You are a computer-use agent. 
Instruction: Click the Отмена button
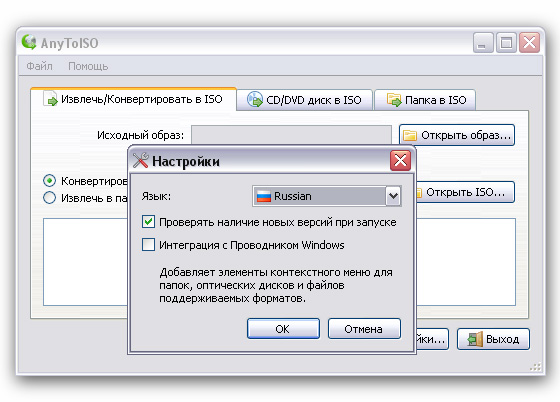click(364, 328)
